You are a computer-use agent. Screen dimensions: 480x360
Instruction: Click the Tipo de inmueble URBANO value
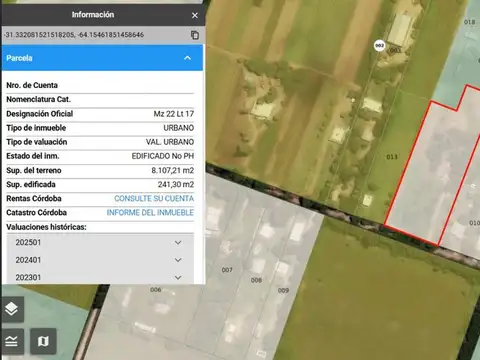click(179, 128)
